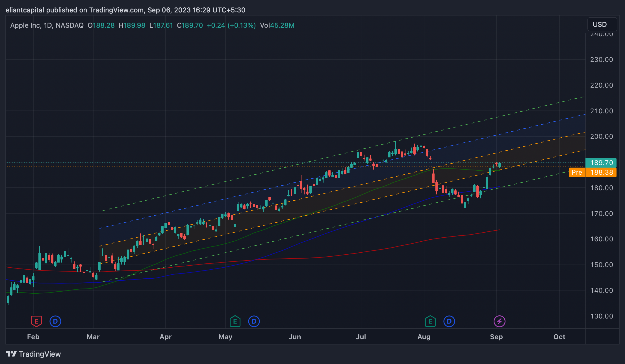The image size is (625, 364).
Task: Click the 188.38 pre-market price label
Action: pos(601,172)
